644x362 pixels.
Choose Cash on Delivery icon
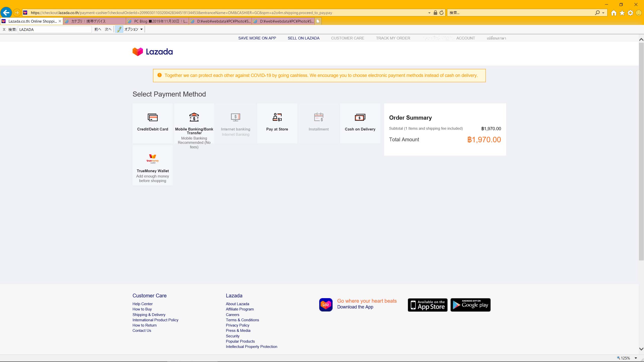click(x=360, y=117)
